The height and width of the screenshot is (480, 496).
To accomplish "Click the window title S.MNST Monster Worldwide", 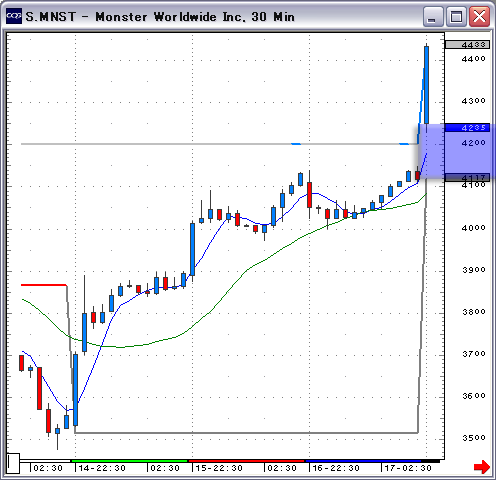I will tap(160, 17).
